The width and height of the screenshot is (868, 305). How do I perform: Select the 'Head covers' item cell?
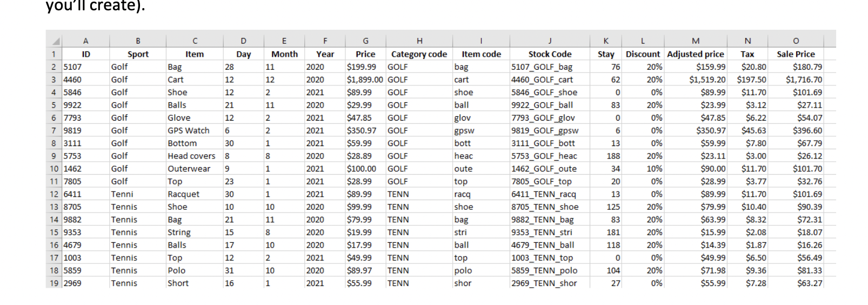pyautogui.click(x=195, y=156)
